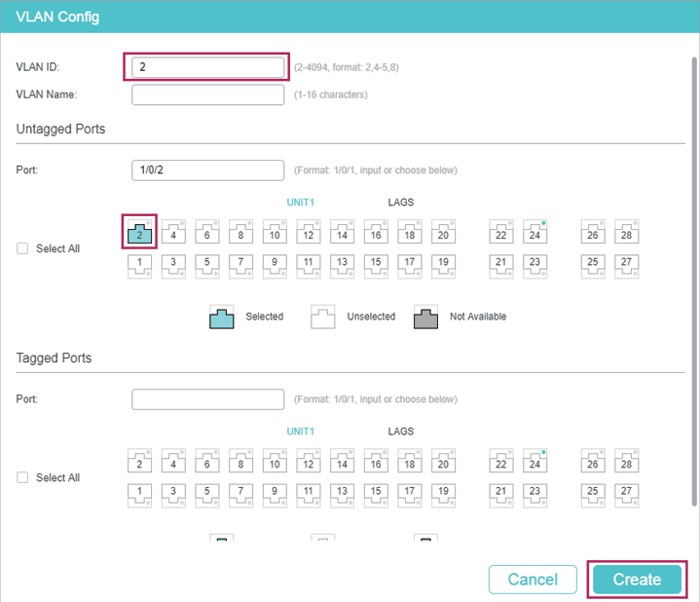Select port 28 in Untagged Ports
Viewport: 700px width, 602px height.
pyautogui.click(x=626, y=234)
